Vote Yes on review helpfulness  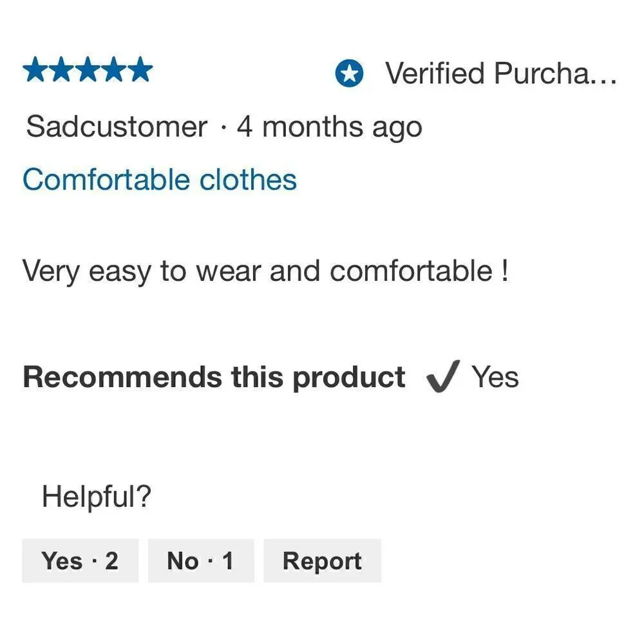80,561
